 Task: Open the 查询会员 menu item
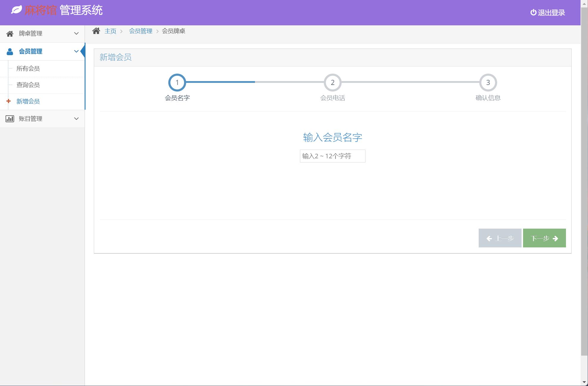(28, 85)
